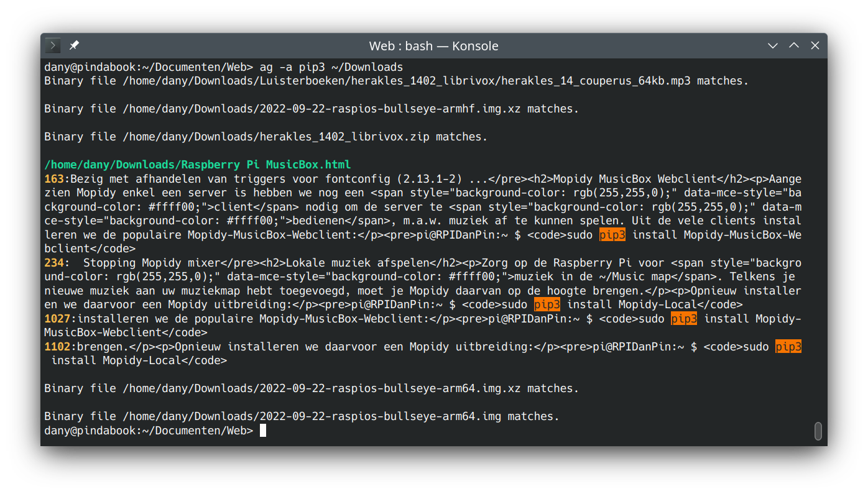Click the terminal scrollbar handle
This screenshot has width=868, height=494.
(x=818, y=431)
